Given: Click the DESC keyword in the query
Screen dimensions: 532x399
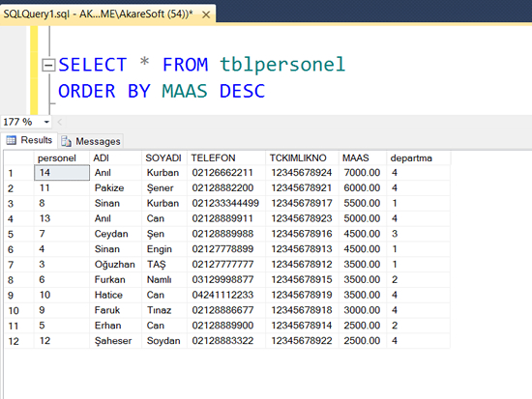Looking at the screenshot, I should click(x=242, y=91).
